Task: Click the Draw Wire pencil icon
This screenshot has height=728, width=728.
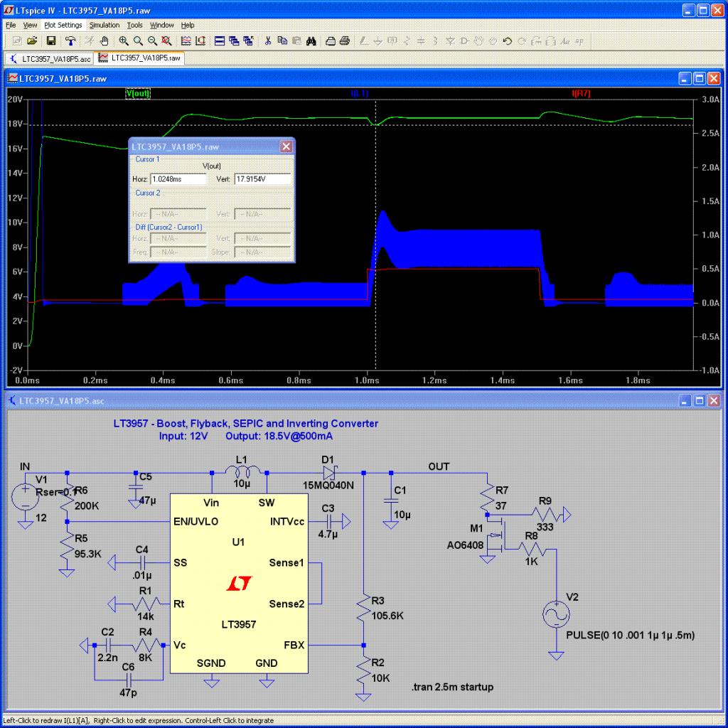Action: 364,41
